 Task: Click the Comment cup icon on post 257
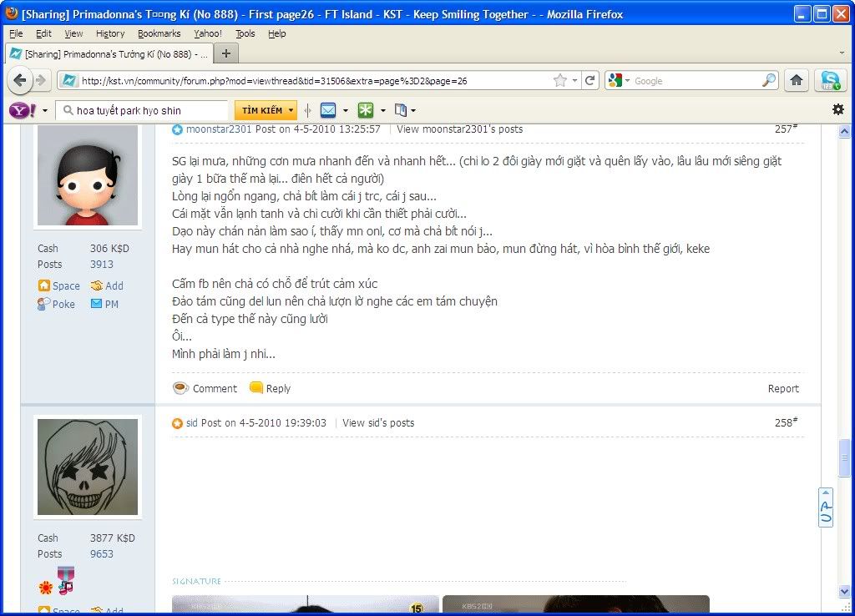pos(180,388)
